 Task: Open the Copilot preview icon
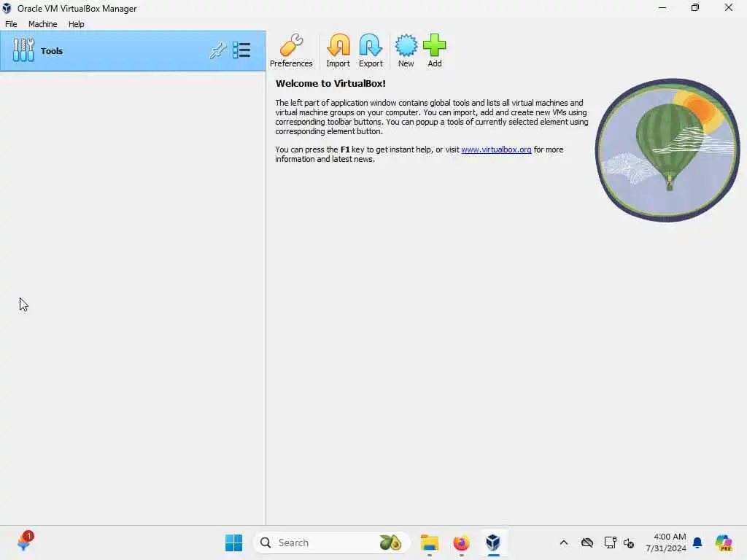click(x=723, y=542)
